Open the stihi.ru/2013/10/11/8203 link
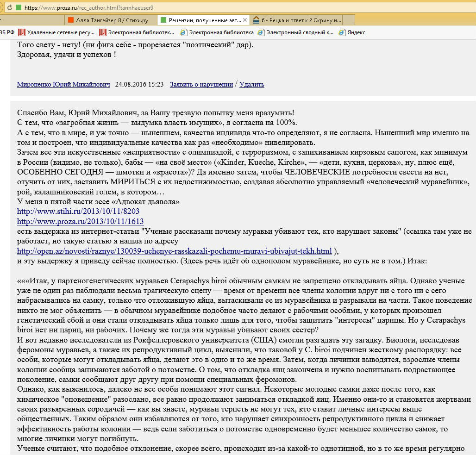The height and width of the screenshot is (455, 476). click(x=78, y=211)
